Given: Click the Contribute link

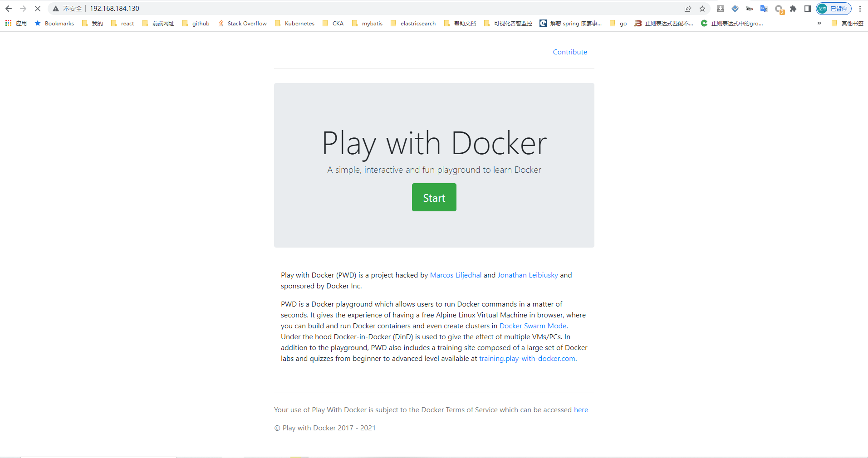Looking at the screenshot, I should (570, 52).
